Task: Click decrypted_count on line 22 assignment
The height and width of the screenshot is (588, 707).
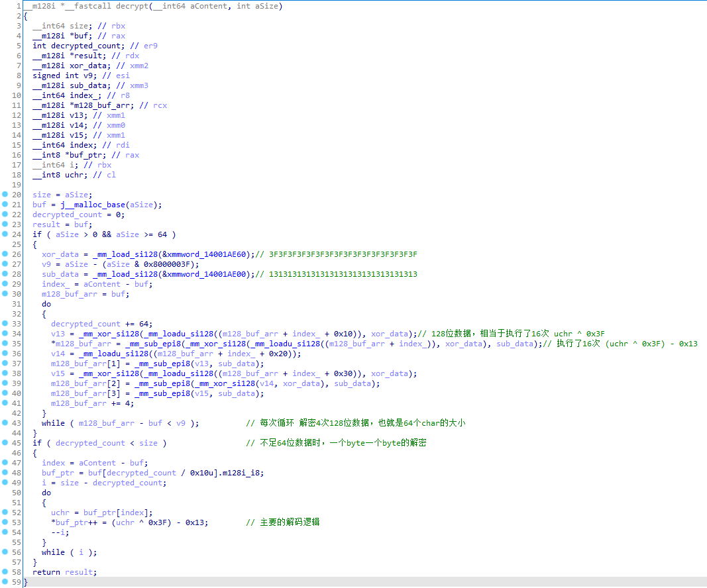Action: tap(67, 215)
